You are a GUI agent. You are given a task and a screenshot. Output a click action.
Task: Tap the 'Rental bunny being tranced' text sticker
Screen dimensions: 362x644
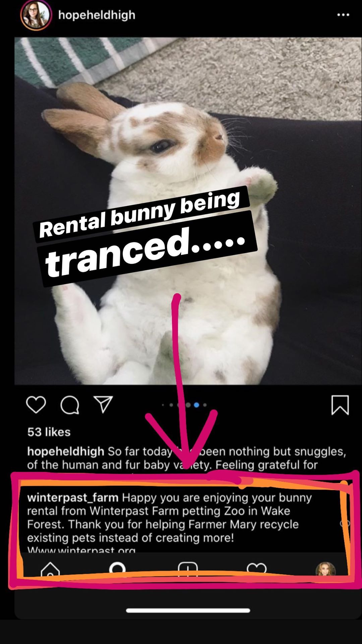[145, 236]
